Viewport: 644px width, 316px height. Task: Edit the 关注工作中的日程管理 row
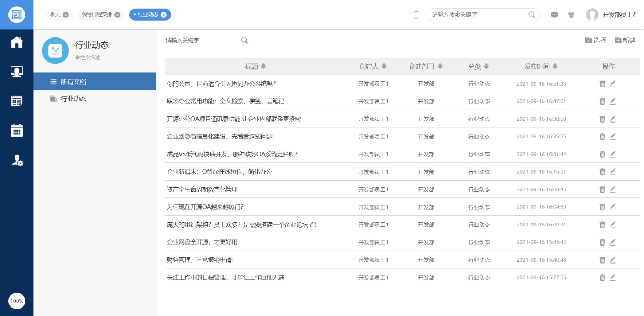coord(613,277)
